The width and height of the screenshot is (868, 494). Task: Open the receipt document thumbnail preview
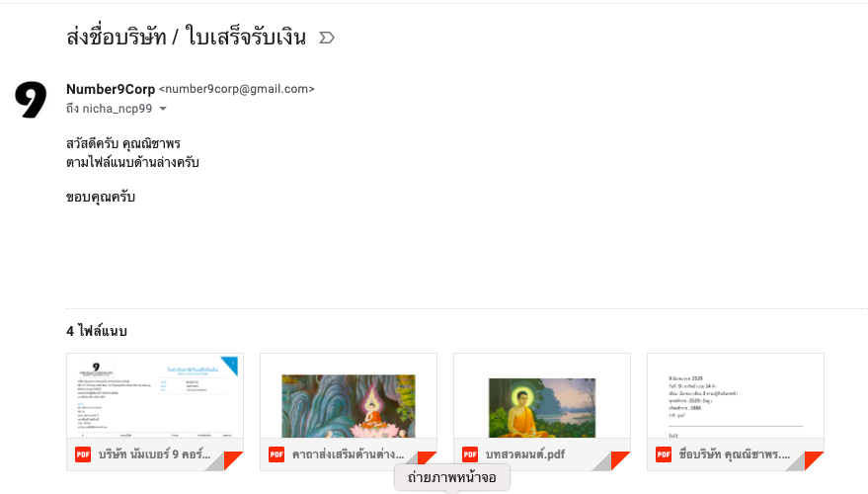(155, 396)
